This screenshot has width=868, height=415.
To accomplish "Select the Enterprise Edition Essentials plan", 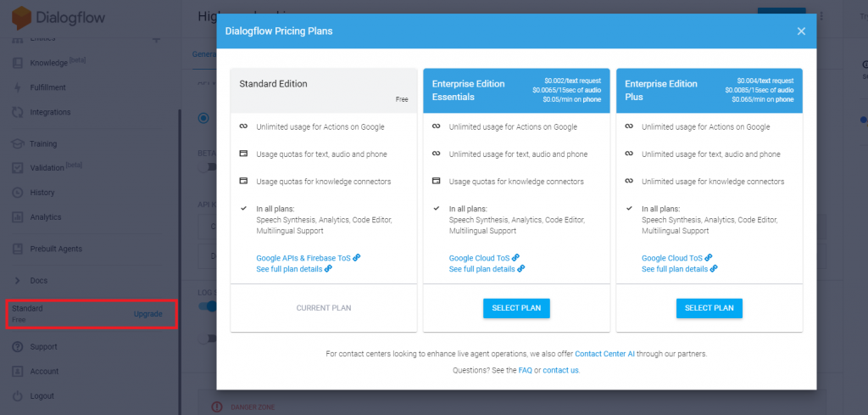I will [x=516, y=308].
